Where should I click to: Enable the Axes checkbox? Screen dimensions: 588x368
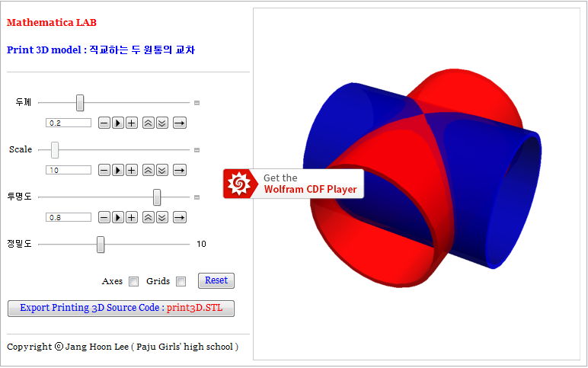point(133,281)
